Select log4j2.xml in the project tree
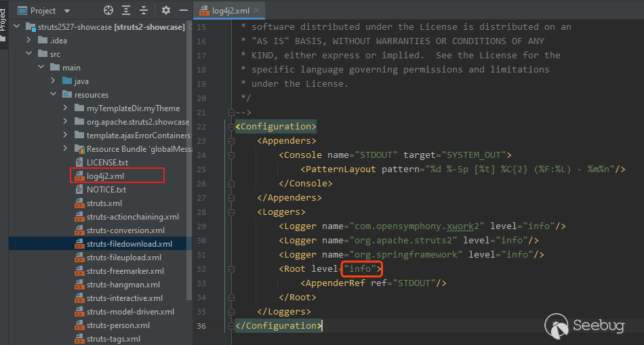Viewport: 644px width, 345px height. click(105, 176)
